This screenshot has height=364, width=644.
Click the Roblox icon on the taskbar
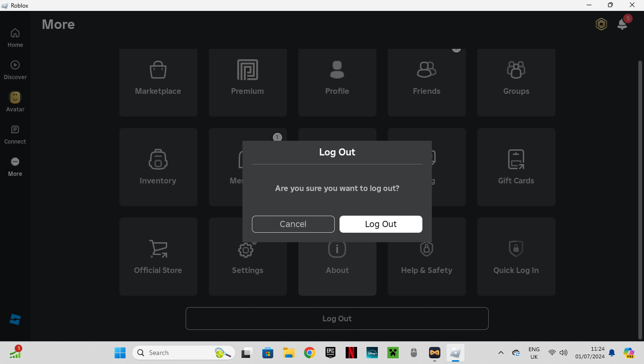(456, 353)
